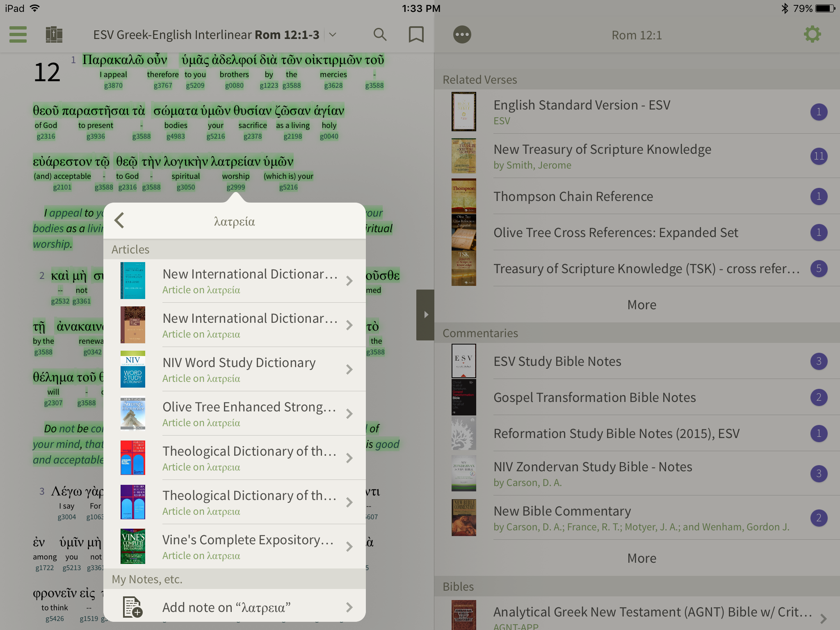Collapse the split window side handle
The width and height of the screenshot is (840, 630).
point(425,315)
